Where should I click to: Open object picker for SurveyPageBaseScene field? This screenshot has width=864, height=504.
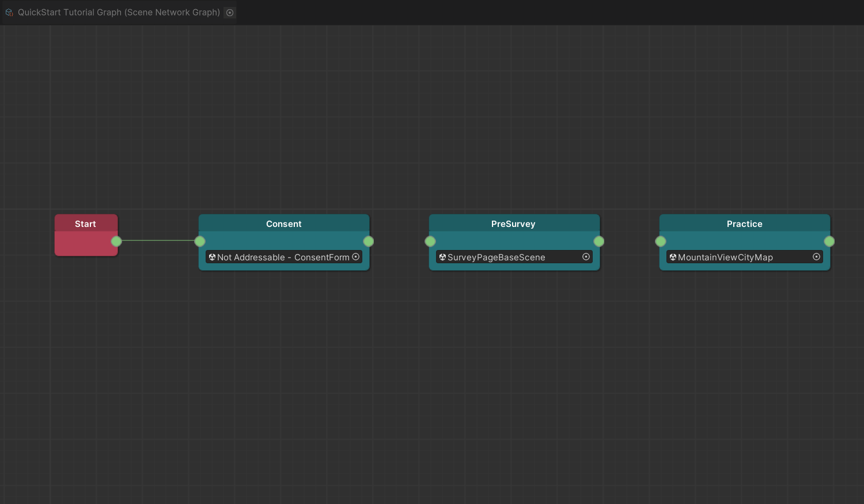point(586,257)
